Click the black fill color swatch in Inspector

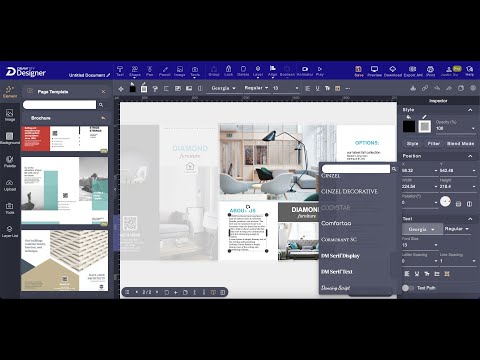click(x=409, y=126)
